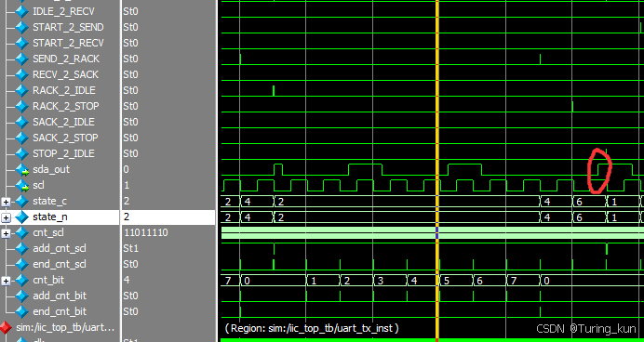This screenshot has width=644, height=342.
Task: Click the STOP_2_IDLE signal diamond icon
Action: pos(21,153)
